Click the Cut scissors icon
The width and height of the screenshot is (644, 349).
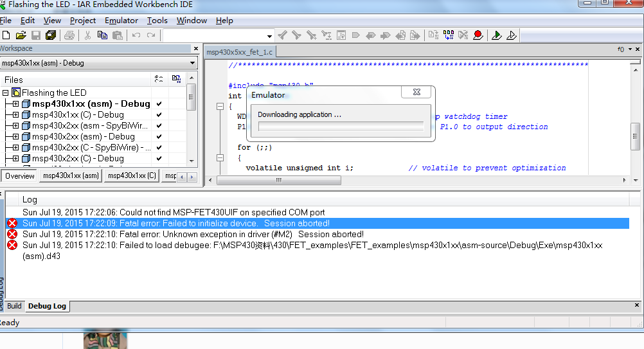coord(87,36)
